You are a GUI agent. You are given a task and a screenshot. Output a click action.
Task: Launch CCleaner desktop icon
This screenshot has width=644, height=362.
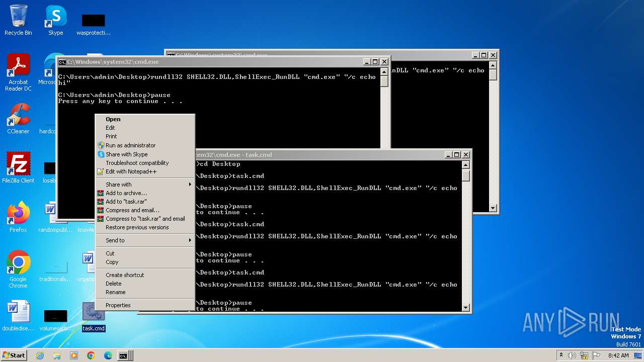(x=18, y=119)
